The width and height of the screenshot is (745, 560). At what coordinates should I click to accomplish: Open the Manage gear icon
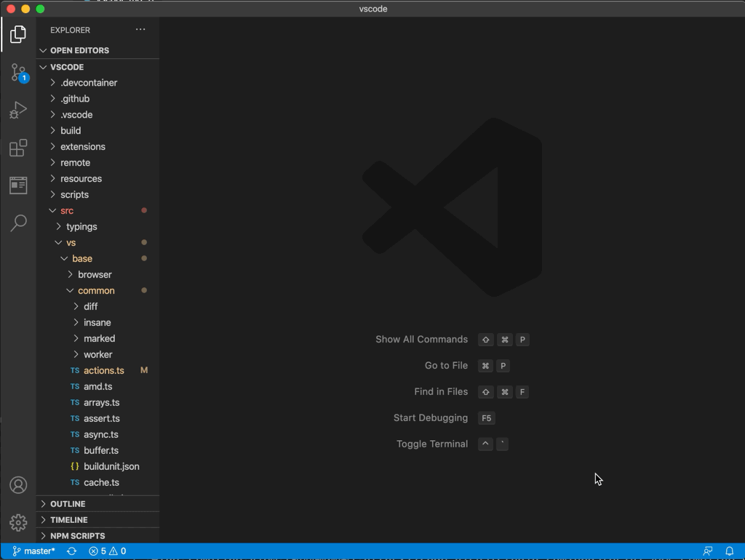[18, 522]
